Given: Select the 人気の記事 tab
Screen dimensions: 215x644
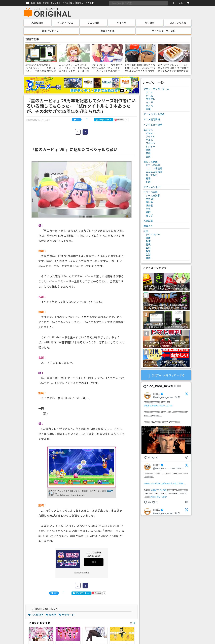Looking at the screenshot, I should [37, 23].
